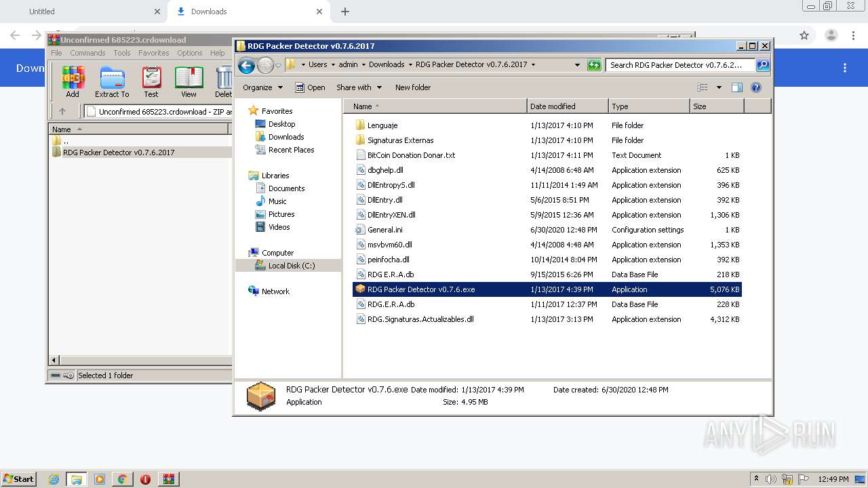
Task: Click the Explorer search input field
Action: [x=680, y=65]
